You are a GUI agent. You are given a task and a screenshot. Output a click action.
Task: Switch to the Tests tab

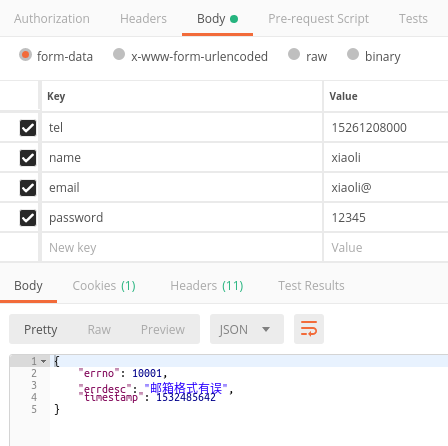click(x=413, y=19)
